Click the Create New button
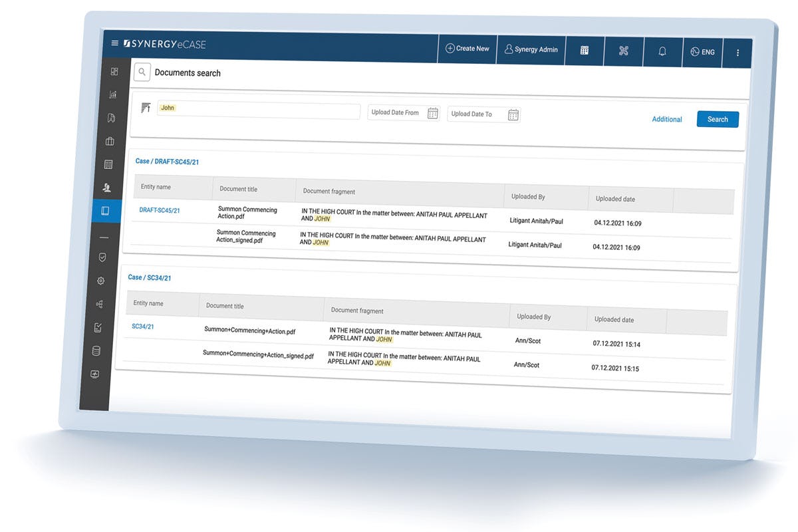Viewport: 798px width, 532px height. click(467, 49)
